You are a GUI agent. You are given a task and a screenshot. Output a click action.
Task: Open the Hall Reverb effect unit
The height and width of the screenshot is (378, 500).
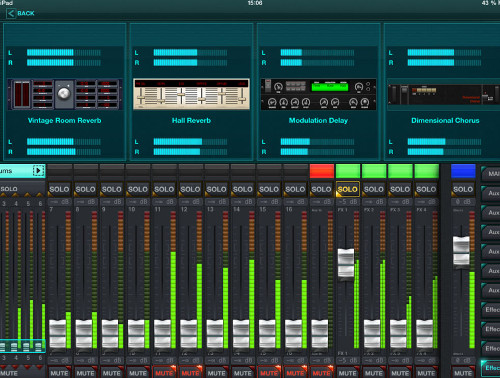coord(191,94)
